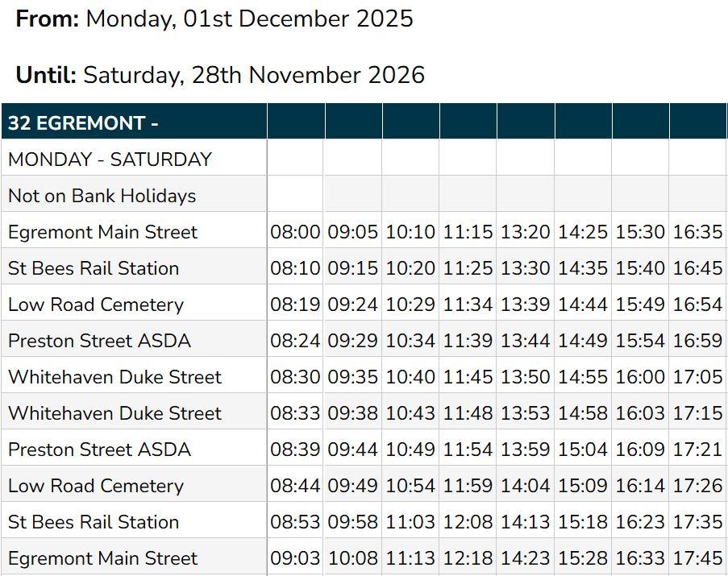Click the 12:18 Egremont Main Street time
This screenshot has width=728, height=576.
(x=468, y=558)
